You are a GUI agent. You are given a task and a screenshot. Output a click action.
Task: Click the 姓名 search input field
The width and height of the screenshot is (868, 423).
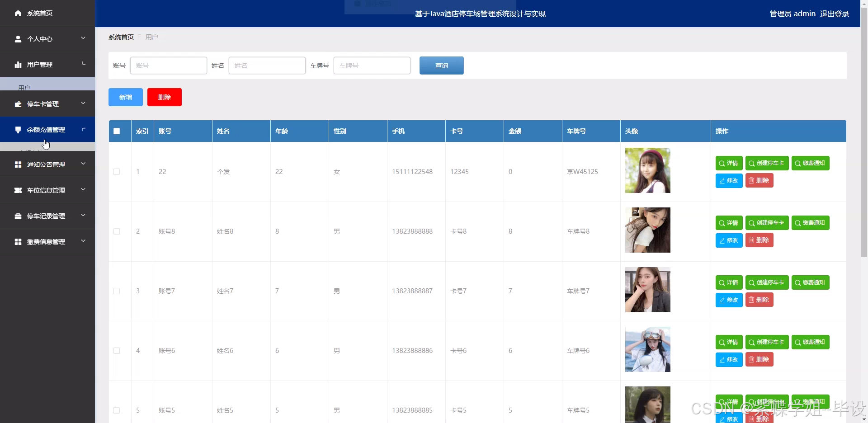click(x=267, y=66)
